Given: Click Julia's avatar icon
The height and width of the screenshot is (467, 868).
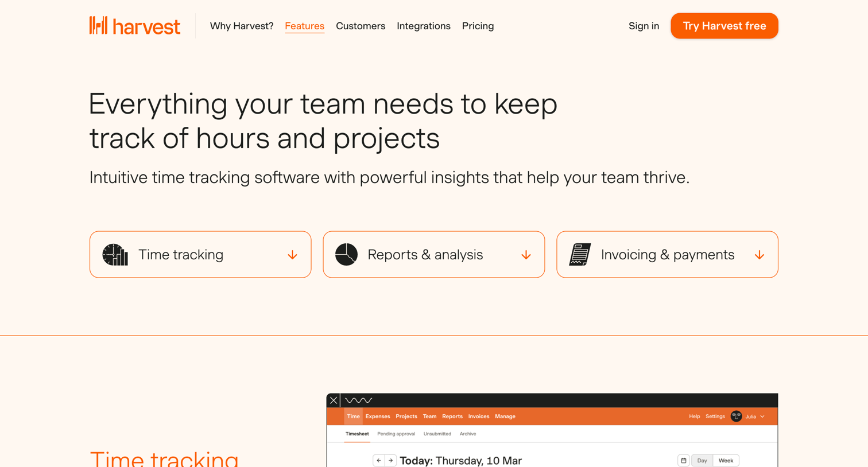Looking at the screenshot, I should coord(737,417).
